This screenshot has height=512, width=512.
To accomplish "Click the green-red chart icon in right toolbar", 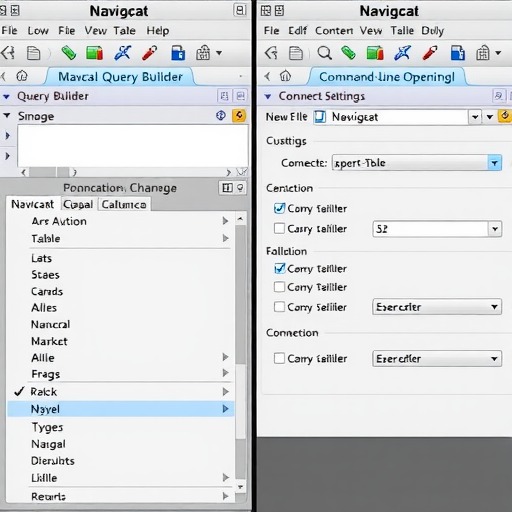I will tap(375, 53).
